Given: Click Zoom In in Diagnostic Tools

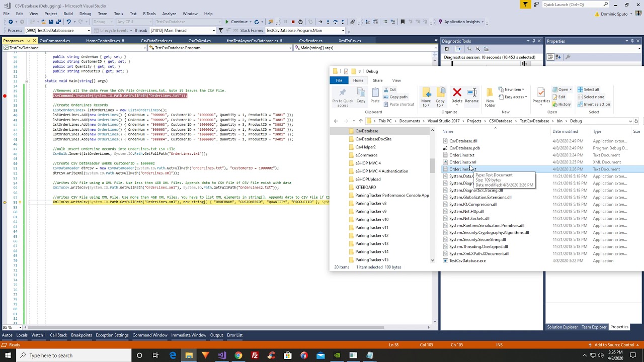Looking at the screenshot, I should 469,49.
